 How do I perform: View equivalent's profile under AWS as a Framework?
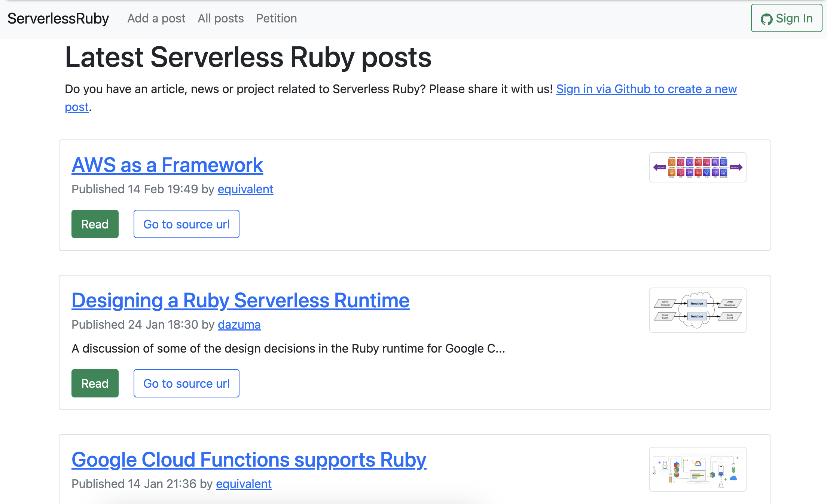(x=245, y=189)
